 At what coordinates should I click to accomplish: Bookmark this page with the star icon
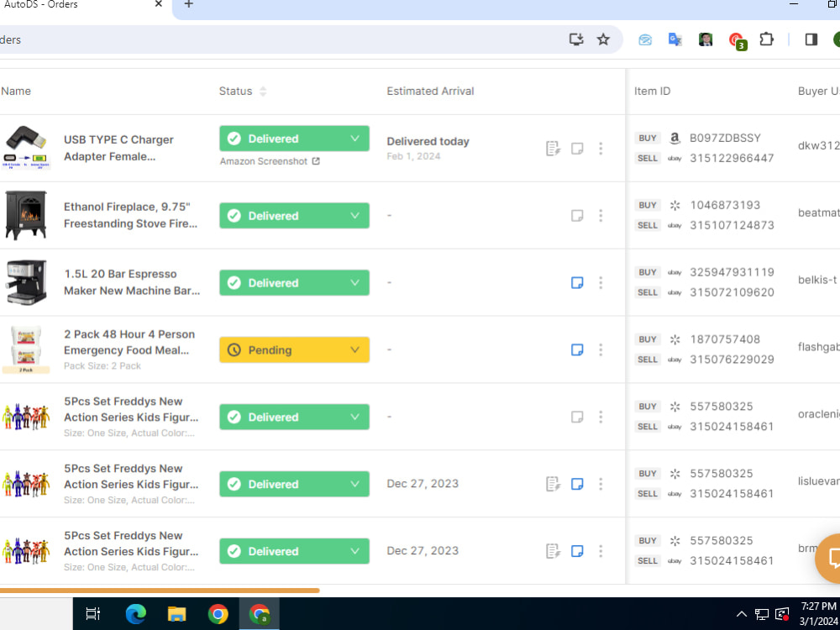[x=603, y=39]
